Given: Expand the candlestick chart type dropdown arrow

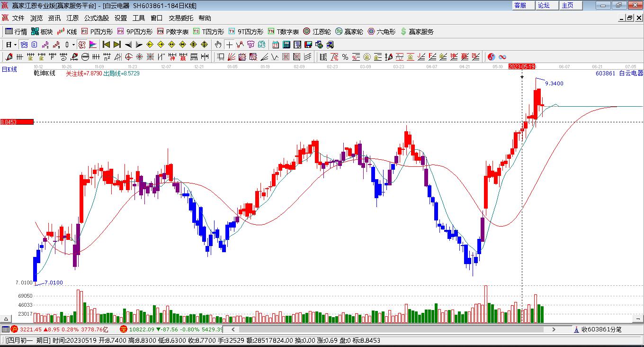Looking at the screenshot, I should point(73,45).
